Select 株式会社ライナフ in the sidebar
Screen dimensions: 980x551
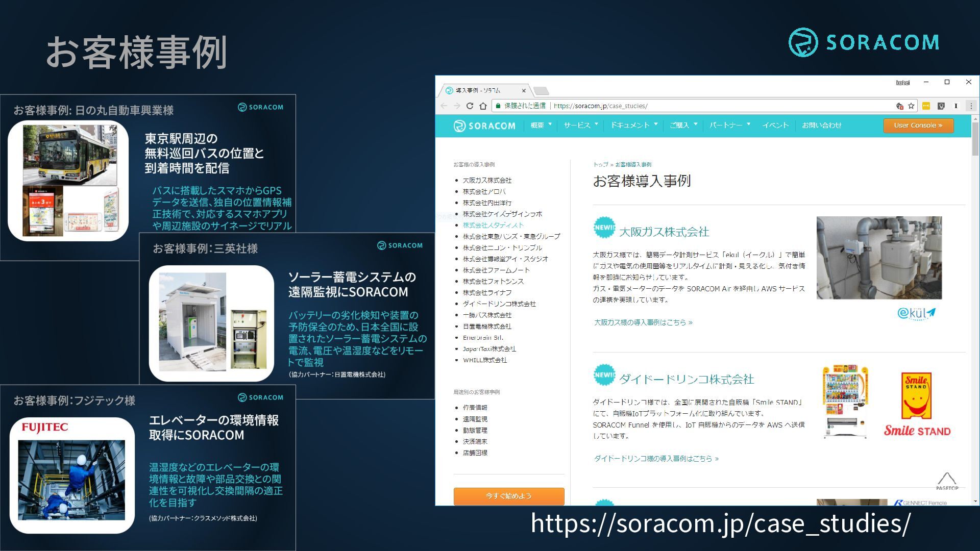(487, 293)
